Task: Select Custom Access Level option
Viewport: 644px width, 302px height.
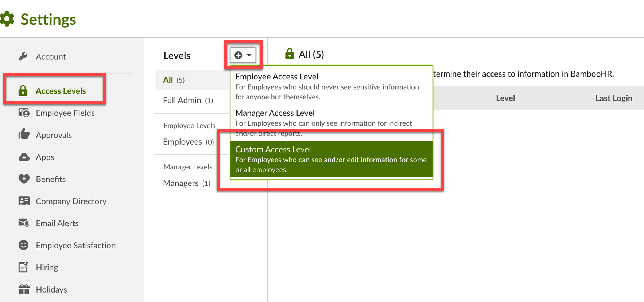Action: (x=331, y=159)
